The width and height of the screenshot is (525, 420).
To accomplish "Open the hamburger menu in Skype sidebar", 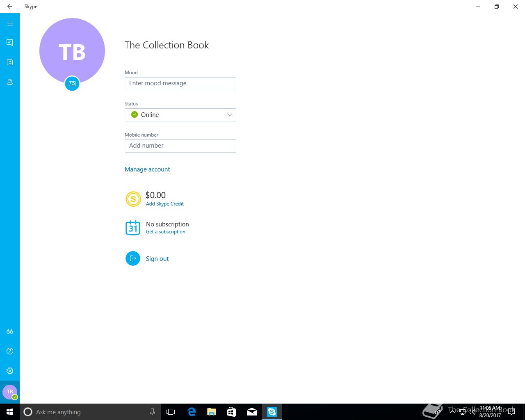I will tap(10, 23).
